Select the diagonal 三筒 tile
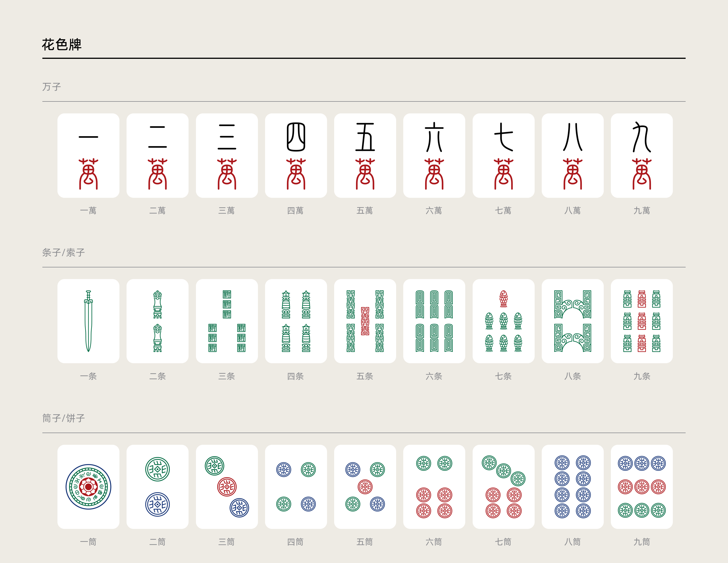Screen dimensions: 728x563 coord(227,486)
